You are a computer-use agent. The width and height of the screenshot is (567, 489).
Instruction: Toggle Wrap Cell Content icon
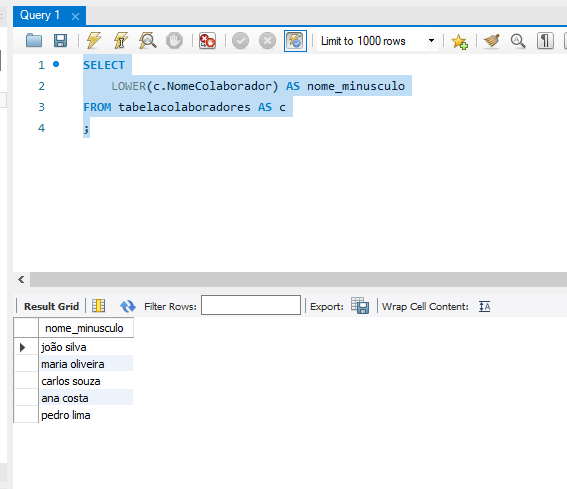[x=485, y=306]
